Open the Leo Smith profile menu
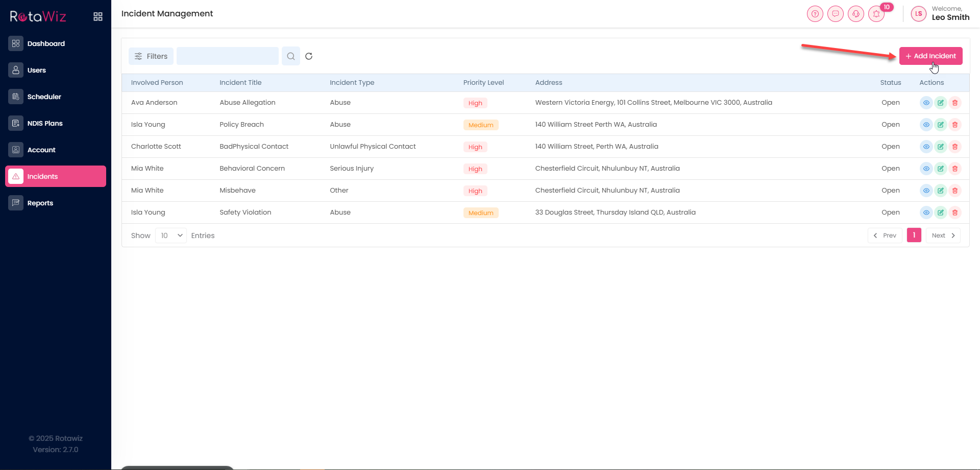 940,14
